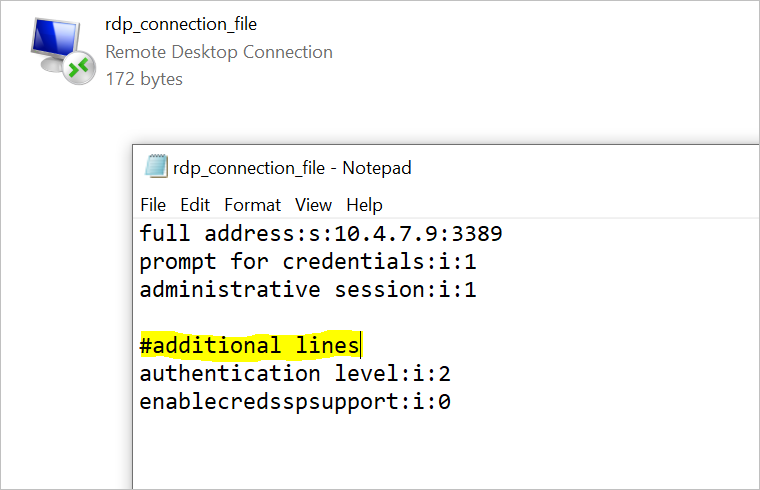The width and height of the screenshot is (760, 490).
Task: Place cursor in authentication level line
Action: click(295, 374)
